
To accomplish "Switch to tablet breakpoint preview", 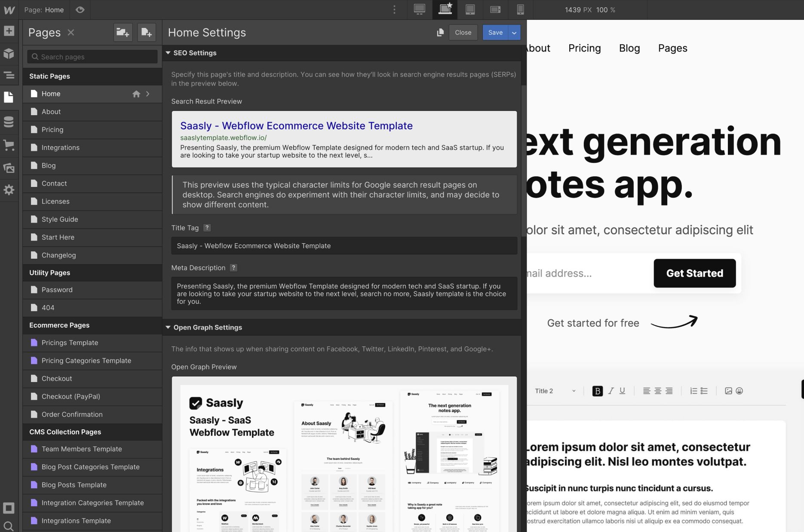I will pos(470,9).
